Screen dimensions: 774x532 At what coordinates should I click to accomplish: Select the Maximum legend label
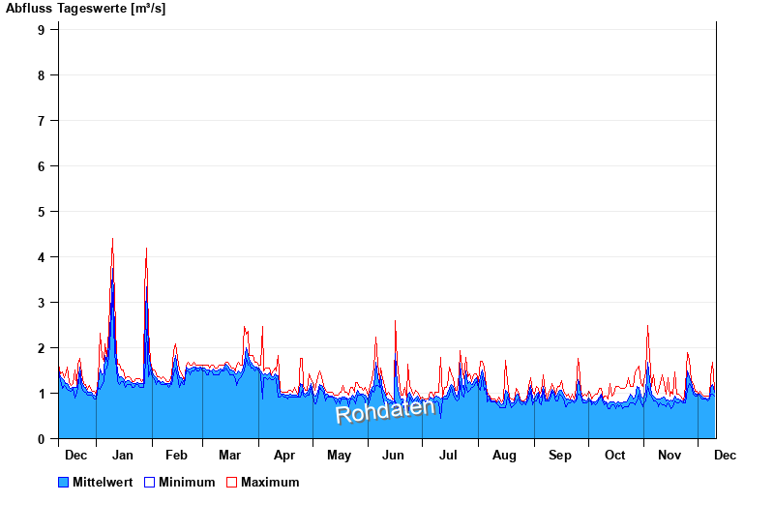(x=270, y=482)
